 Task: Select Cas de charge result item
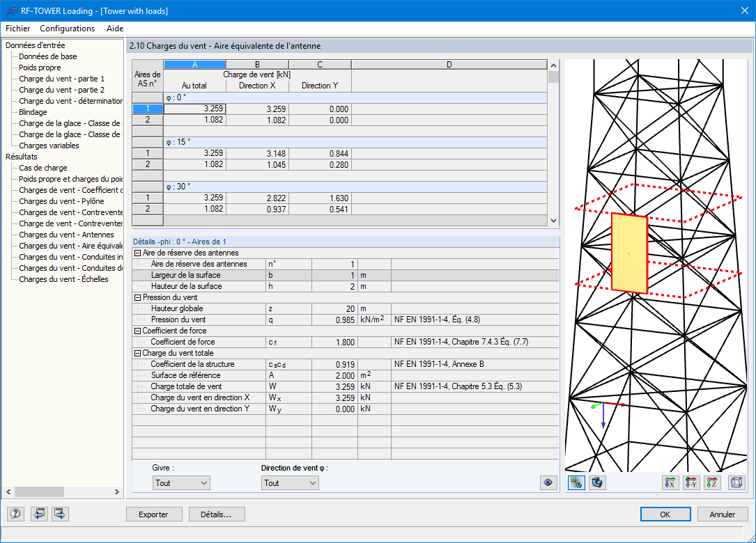click(43, 168)
